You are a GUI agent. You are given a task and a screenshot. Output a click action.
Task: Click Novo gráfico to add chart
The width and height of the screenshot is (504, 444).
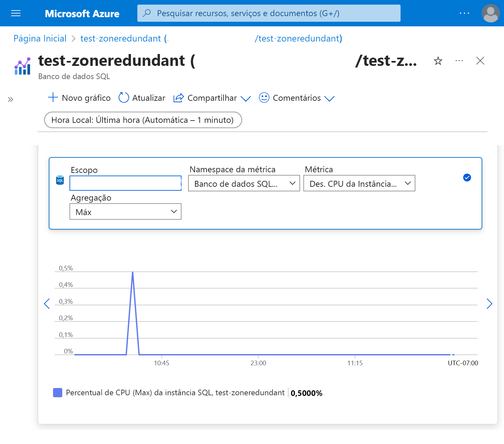(79, 98)
